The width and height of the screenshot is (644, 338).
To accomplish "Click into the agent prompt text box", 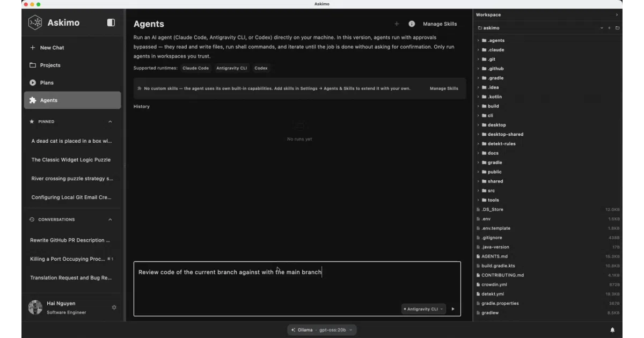I will [297, 289].
